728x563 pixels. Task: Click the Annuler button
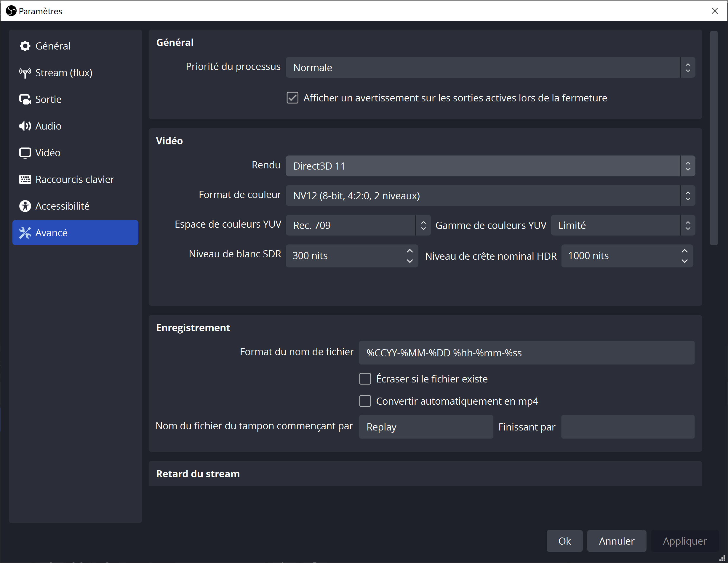coord(617,541)
